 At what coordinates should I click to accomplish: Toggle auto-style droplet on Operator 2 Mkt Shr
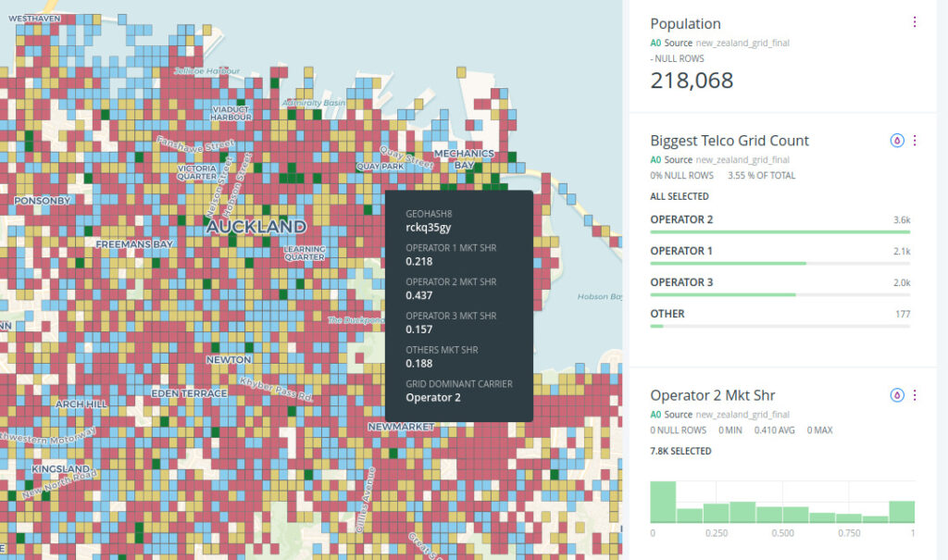(x=896, y=395)
